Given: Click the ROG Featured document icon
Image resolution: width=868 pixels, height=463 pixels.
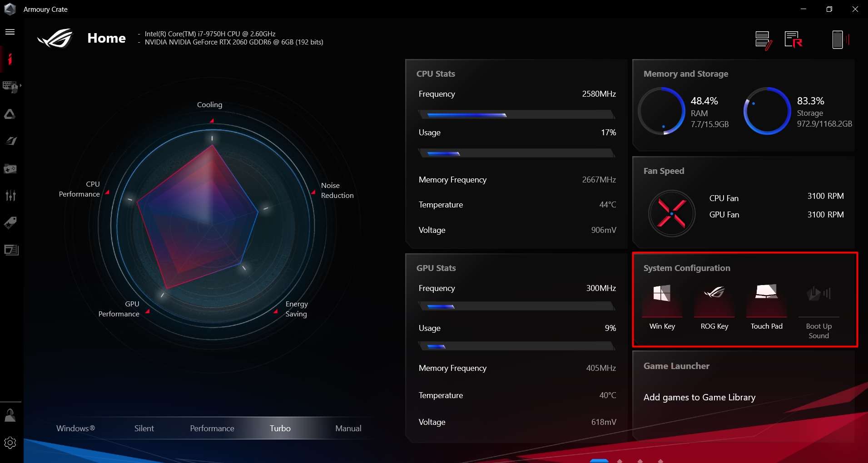Looking at the screenshot, I should [792, 39].
